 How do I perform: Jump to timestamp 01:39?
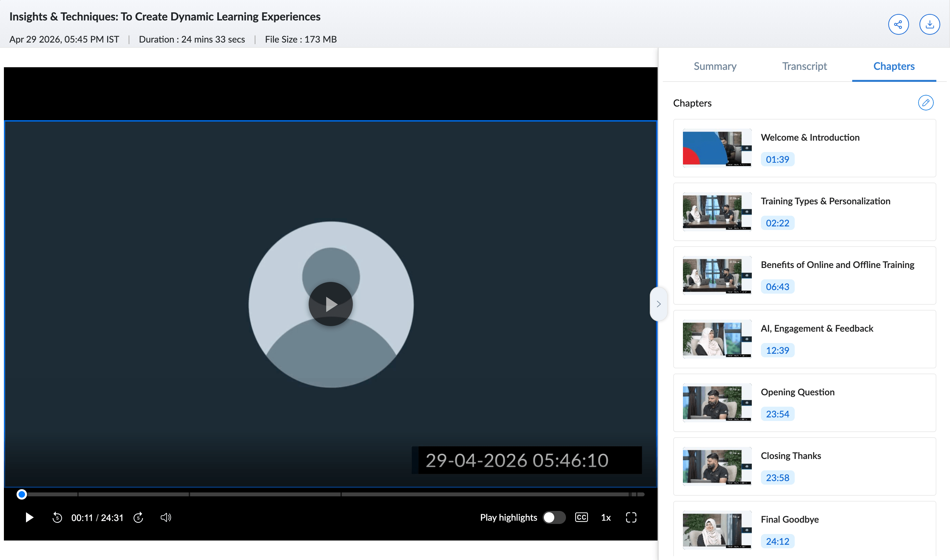click(x=777, y=159)
